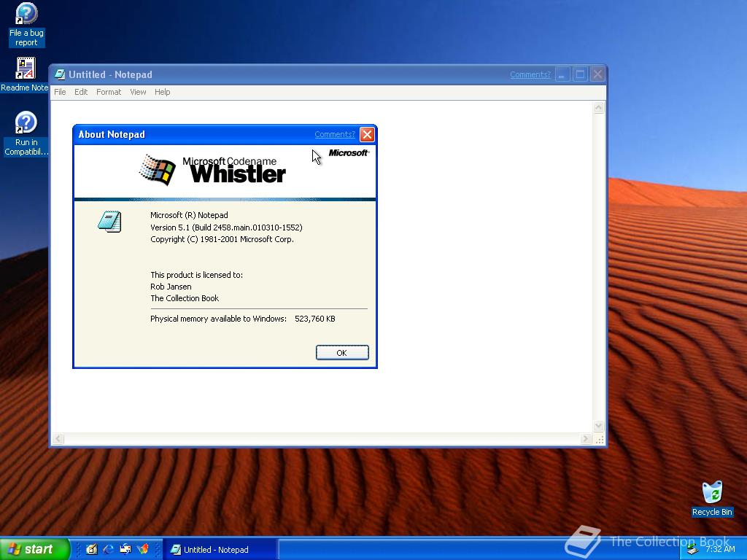Click the File a bug report desktop icon
The height and width of the screenshot is (560, 747).
click(26, 25)
